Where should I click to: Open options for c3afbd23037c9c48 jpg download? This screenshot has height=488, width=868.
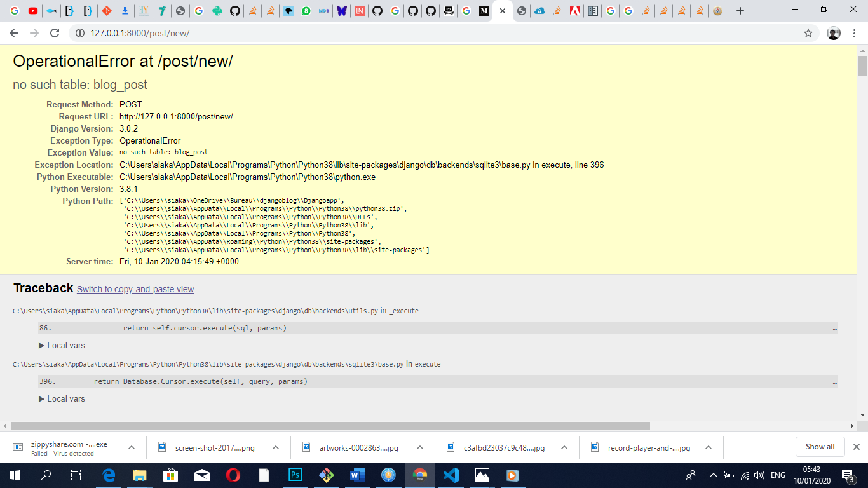(x=564, y=447)
